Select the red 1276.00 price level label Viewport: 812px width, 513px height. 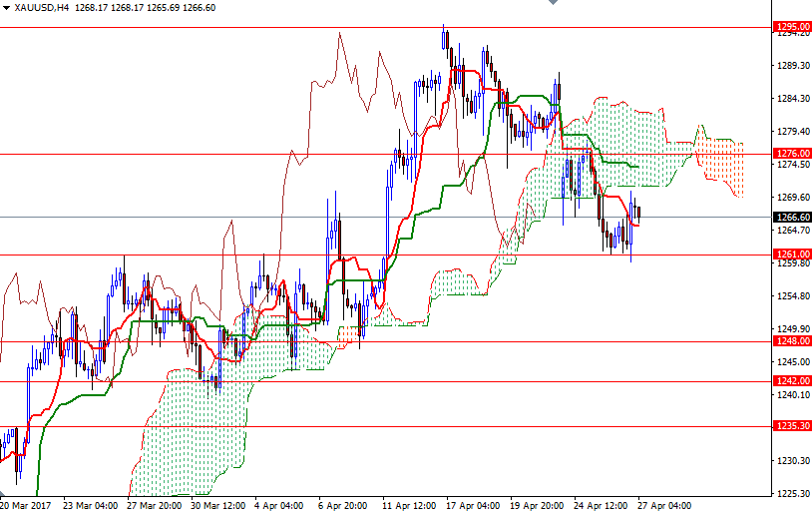click(792, 154)
